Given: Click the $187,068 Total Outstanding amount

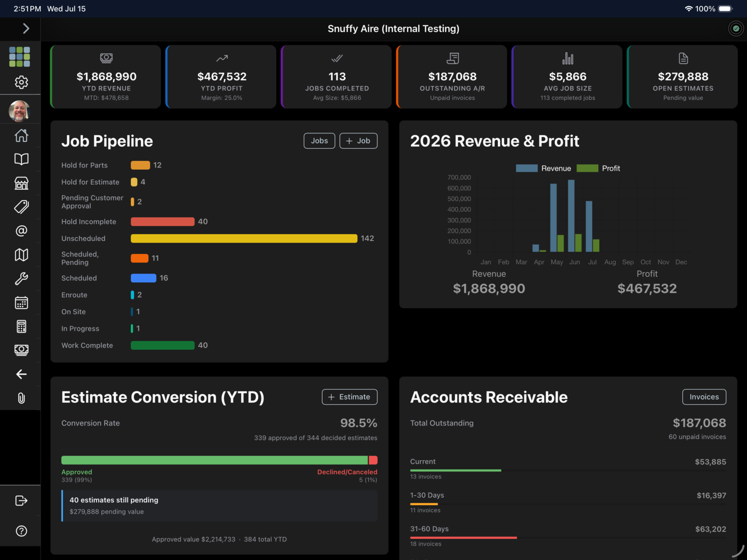Looking at the screenshot, I should (x=699, y=423).
